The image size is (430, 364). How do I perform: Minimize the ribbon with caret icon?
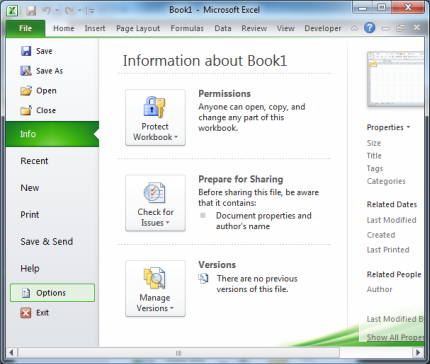[354, 28]
